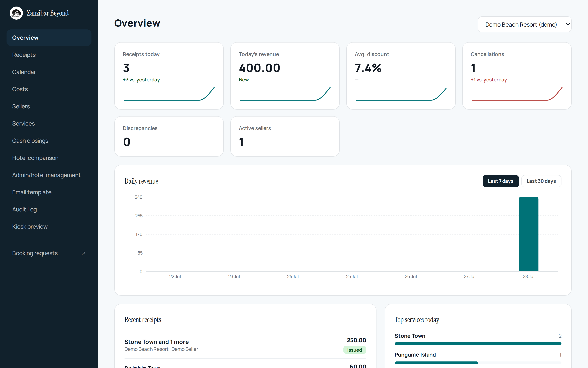Open the Demo Beach Resort hotel dropdown

coord(524,24)
